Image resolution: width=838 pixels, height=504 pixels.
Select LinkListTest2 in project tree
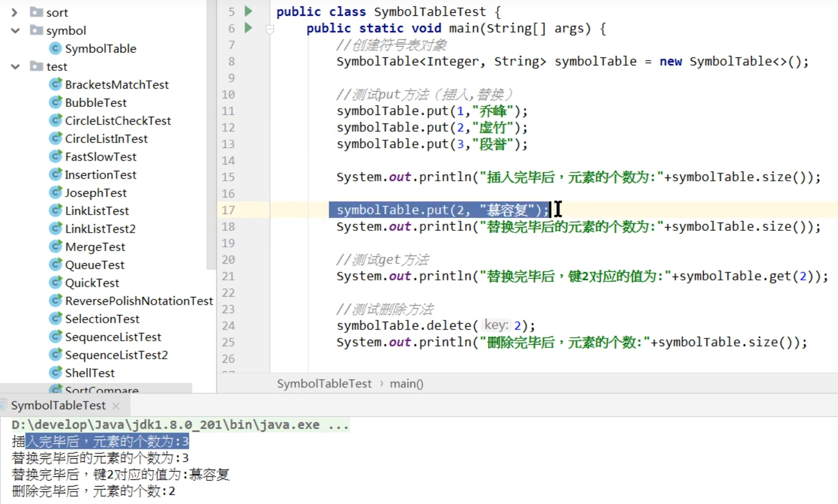coord(100,229)
